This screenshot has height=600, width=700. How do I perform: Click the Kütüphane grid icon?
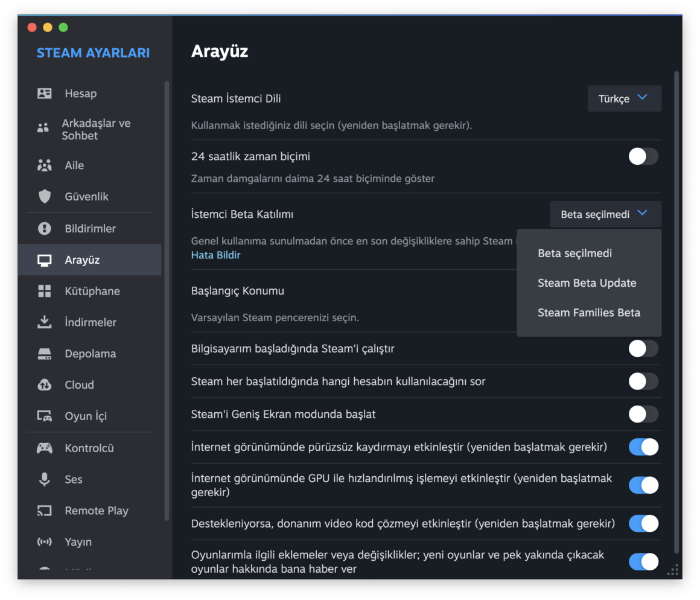coord(44,291)
